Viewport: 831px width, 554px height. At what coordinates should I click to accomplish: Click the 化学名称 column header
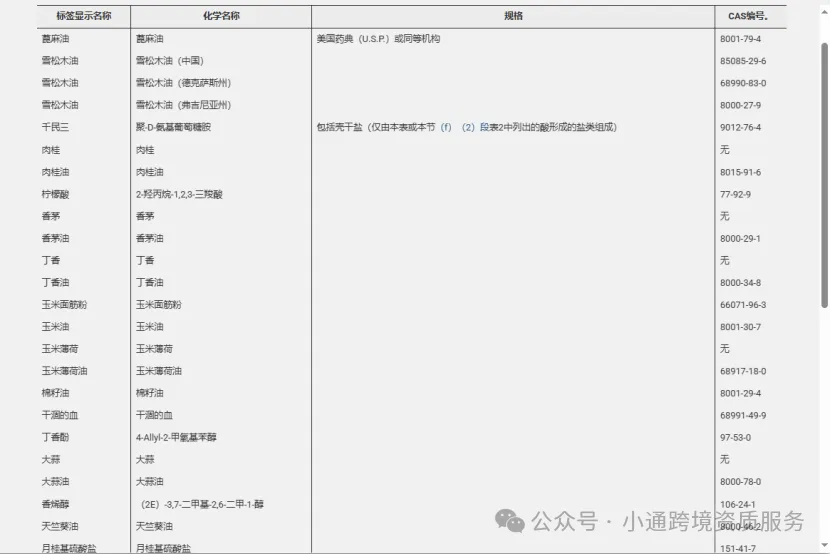pyautogui.click(x=221, y=16)
